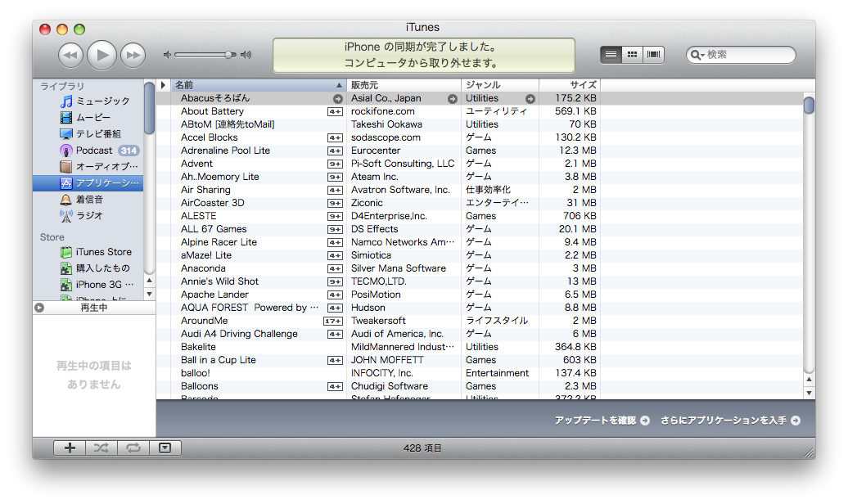Click the 再生中 panel arrow button
The height and width of the screenshot is (504, 848).
coord(39,308)
